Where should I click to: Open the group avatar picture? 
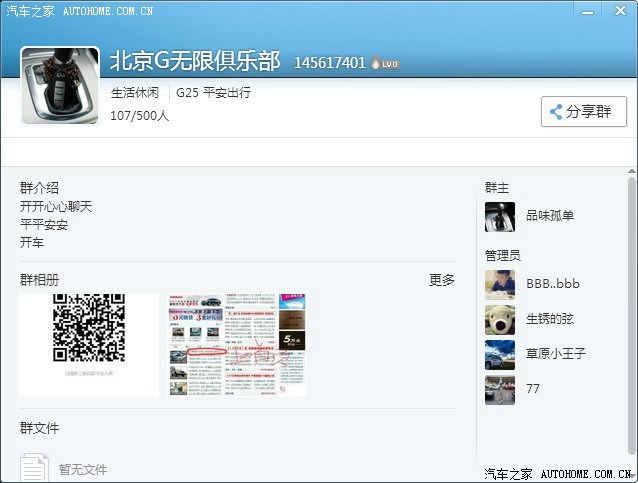(60, 86)
